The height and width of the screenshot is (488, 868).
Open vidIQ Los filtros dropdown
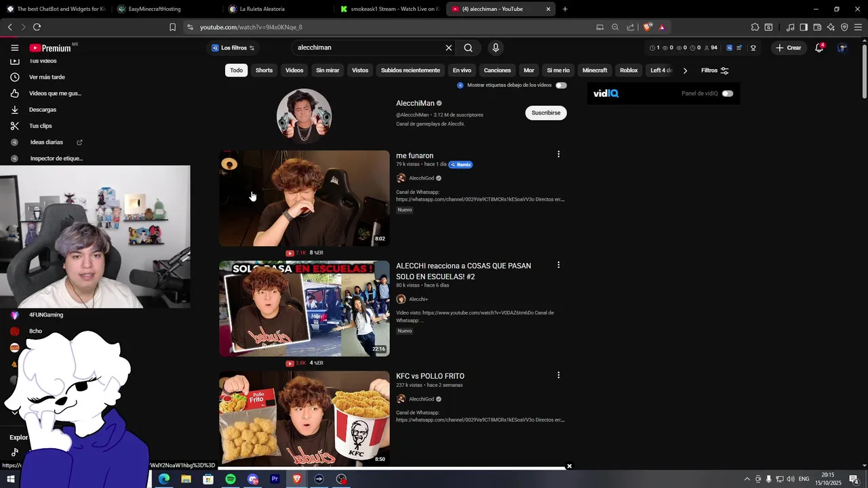(233, 48)
